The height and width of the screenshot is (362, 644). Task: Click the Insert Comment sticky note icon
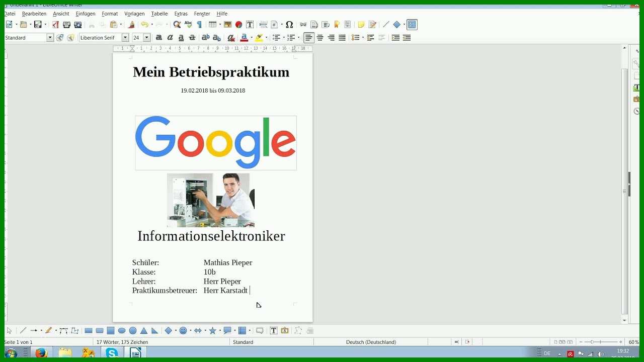[361, 25]
